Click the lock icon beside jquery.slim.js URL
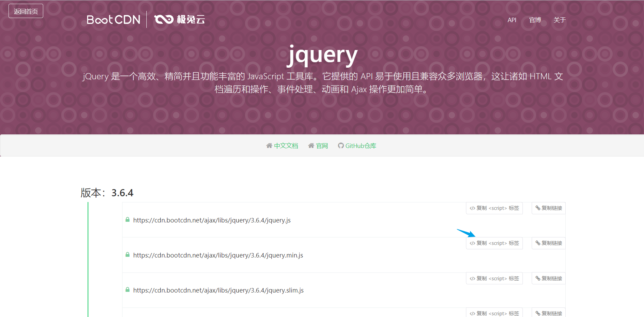Viewport: 644px width, 317px height. [x=128, y=290]
